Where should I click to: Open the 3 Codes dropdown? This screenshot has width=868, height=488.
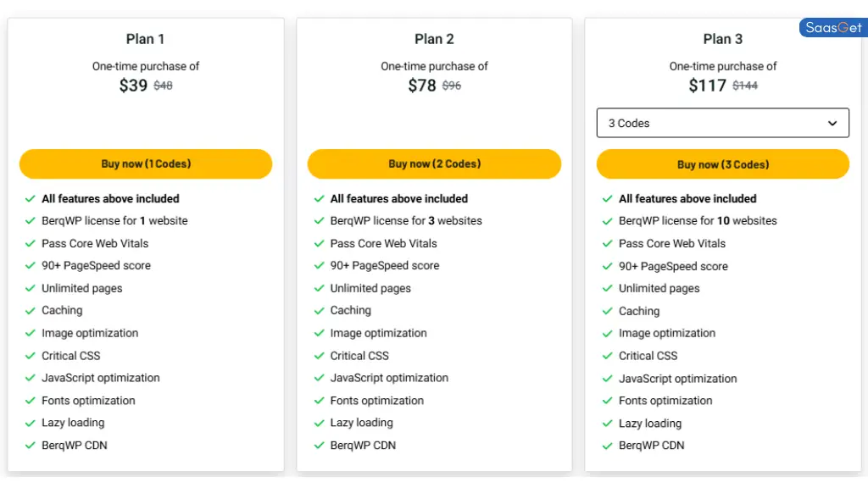coord(722,123)
